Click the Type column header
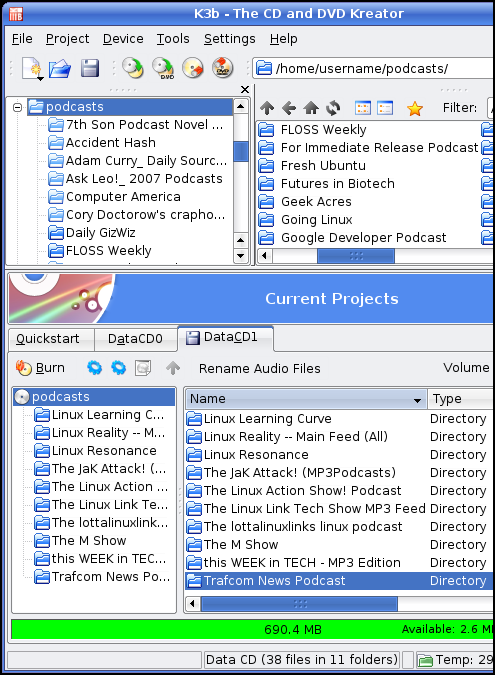Viewport: 495px width, 675px height. click(x=461, y=399)
